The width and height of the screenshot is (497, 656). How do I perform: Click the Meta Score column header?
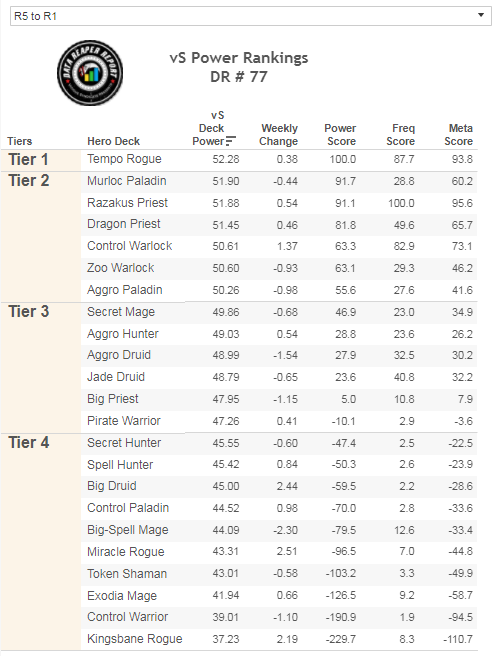(459, 135)
